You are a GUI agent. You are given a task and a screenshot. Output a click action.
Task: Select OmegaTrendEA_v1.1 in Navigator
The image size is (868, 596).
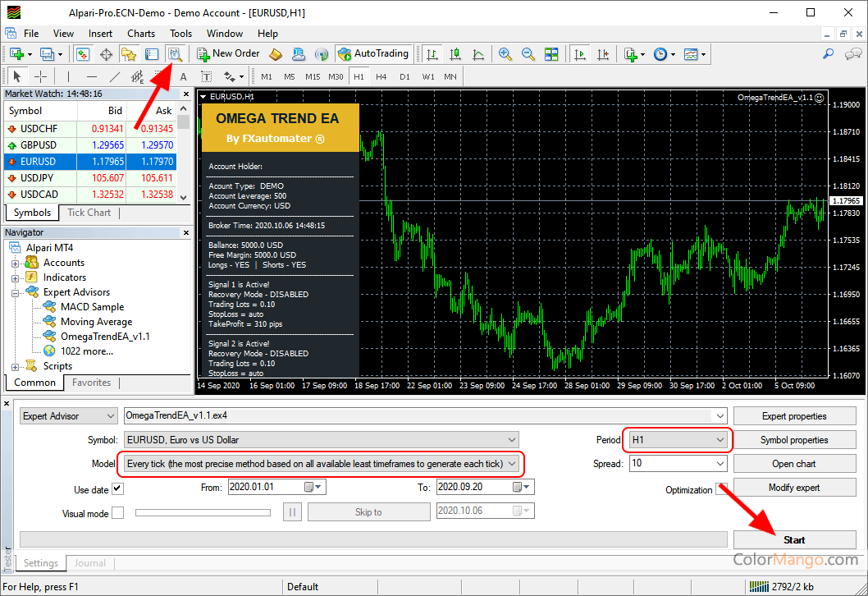point(105,337)
